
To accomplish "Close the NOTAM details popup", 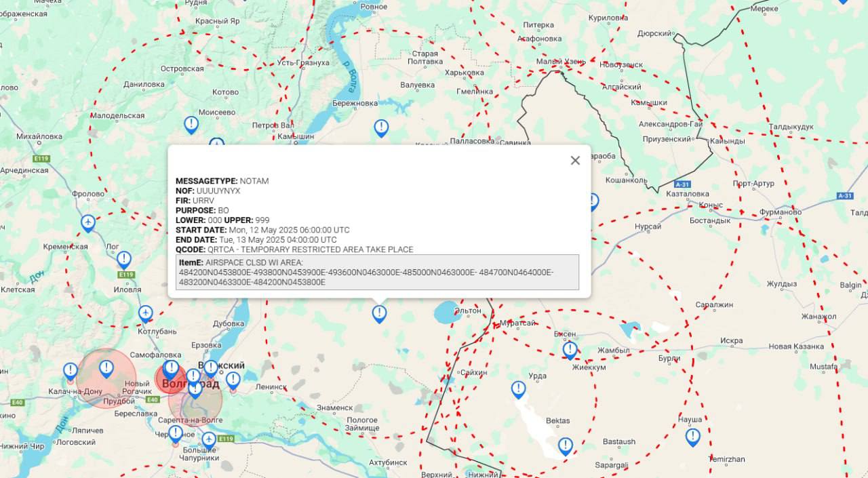I will click(x=575, y=161).
